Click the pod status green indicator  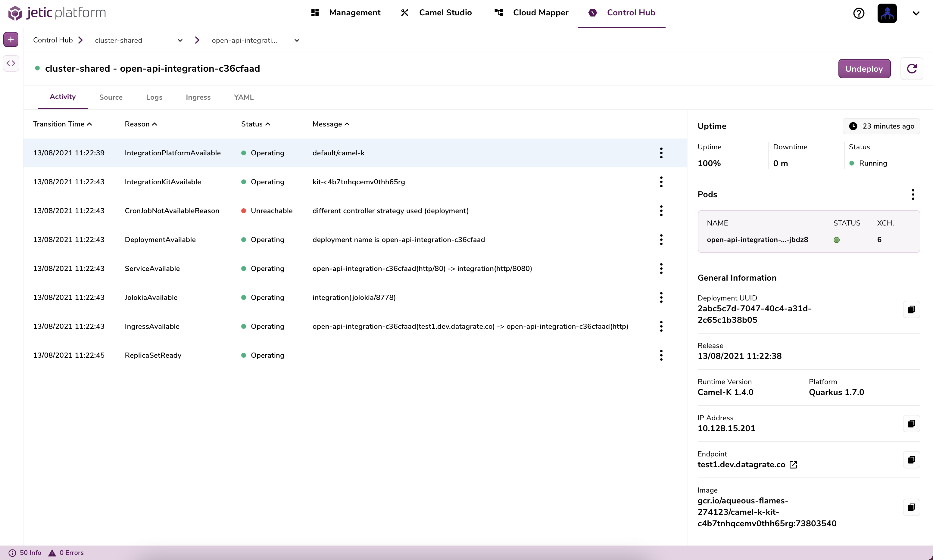[836, 240]
